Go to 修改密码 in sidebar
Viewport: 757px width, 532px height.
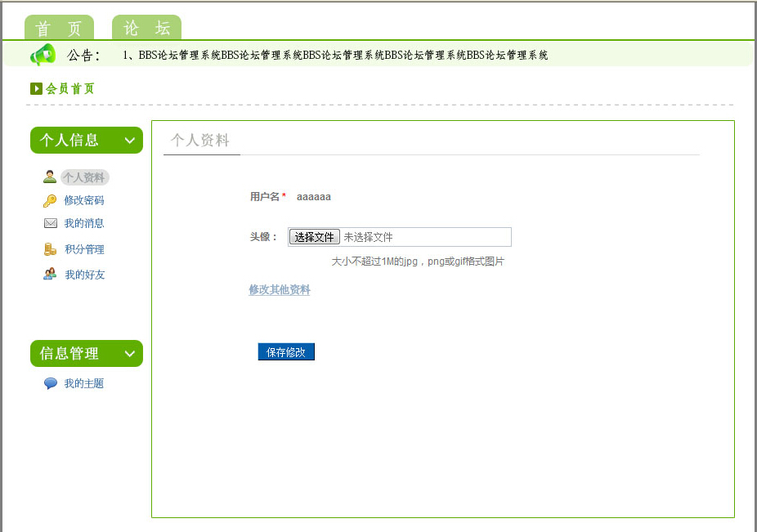(84, 201)
